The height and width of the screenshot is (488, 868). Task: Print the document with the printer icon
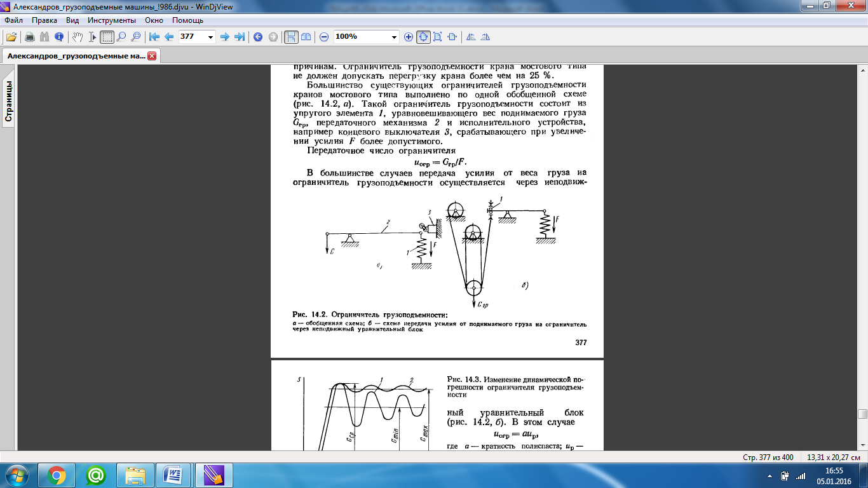pos(30,37)
